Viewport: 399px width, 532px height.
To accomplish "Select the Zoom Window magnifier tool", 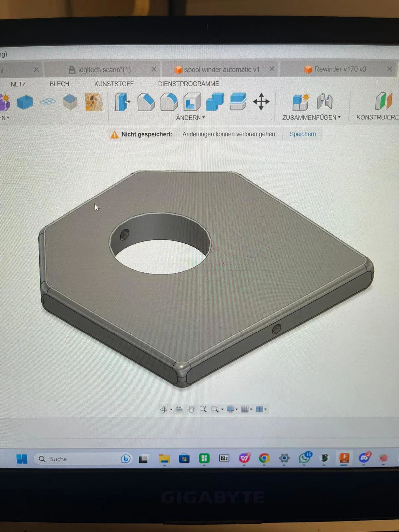I will click(x=215, y=409).
